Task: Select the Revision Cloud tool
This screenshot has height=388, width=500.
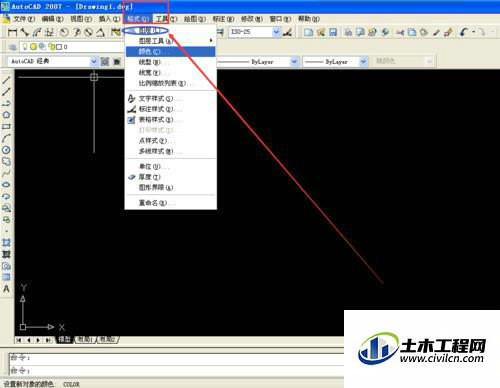Action: coord(6,161)
